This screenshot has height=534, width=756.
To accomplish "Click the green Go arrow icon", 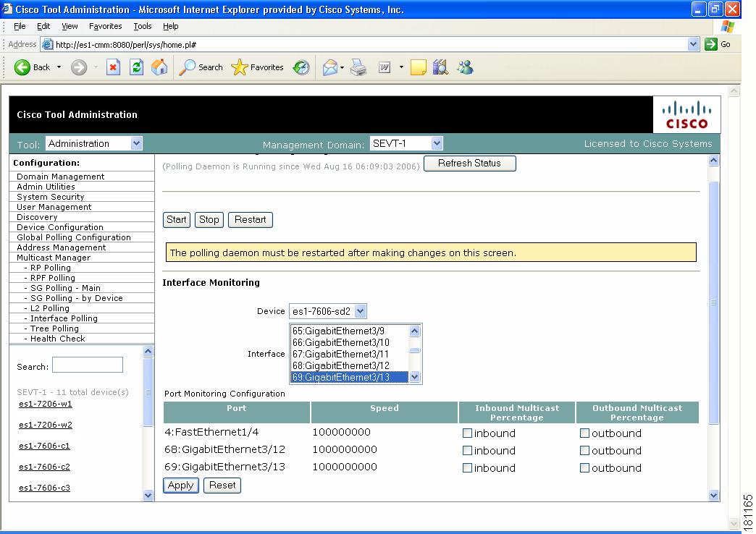I will click(710, 44).
